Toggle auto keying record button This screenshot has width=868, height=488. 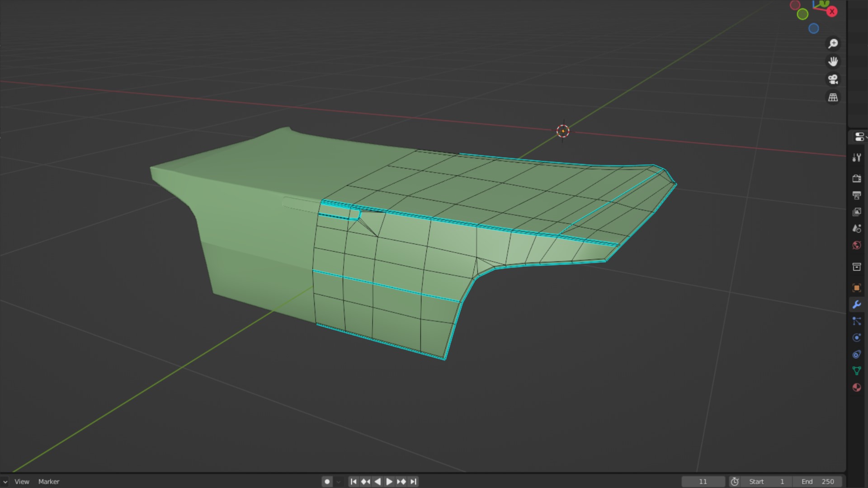point(327,482)
